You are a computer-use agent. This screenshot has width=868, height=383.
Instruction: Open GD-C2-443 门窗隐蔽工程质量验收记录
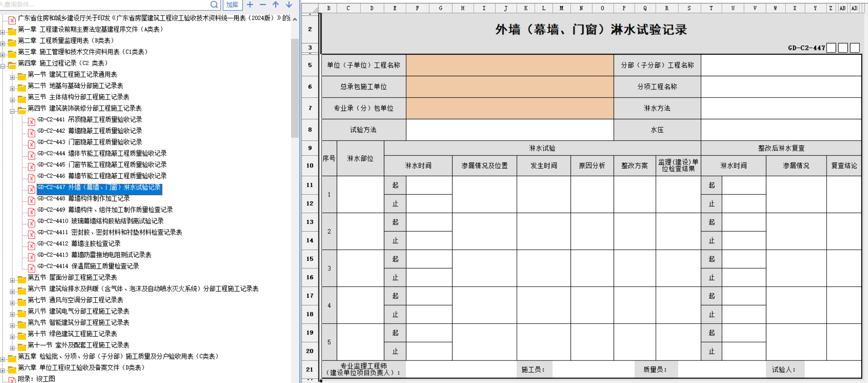point(89,142)
